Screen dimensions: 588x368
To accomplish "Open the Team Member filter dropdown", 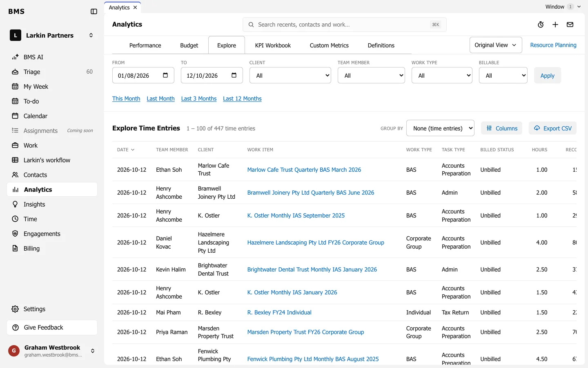I will [371, 75].
